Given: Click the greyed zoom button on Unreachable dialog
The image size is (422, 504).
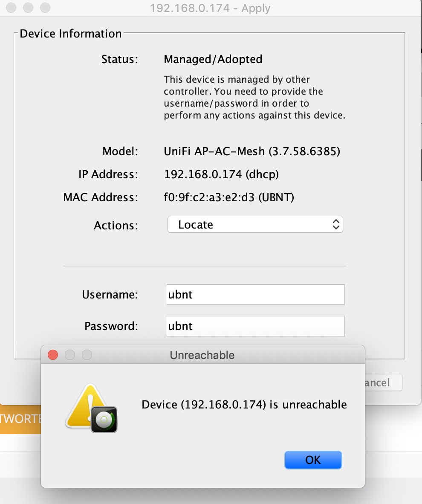Looking at the screenshot, I should coord(87,355).
